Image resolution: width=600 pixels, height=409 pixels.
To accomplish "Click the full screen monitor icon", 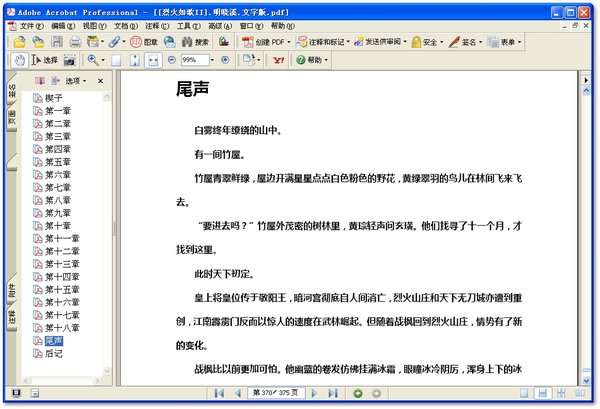I will pos(16,393).
